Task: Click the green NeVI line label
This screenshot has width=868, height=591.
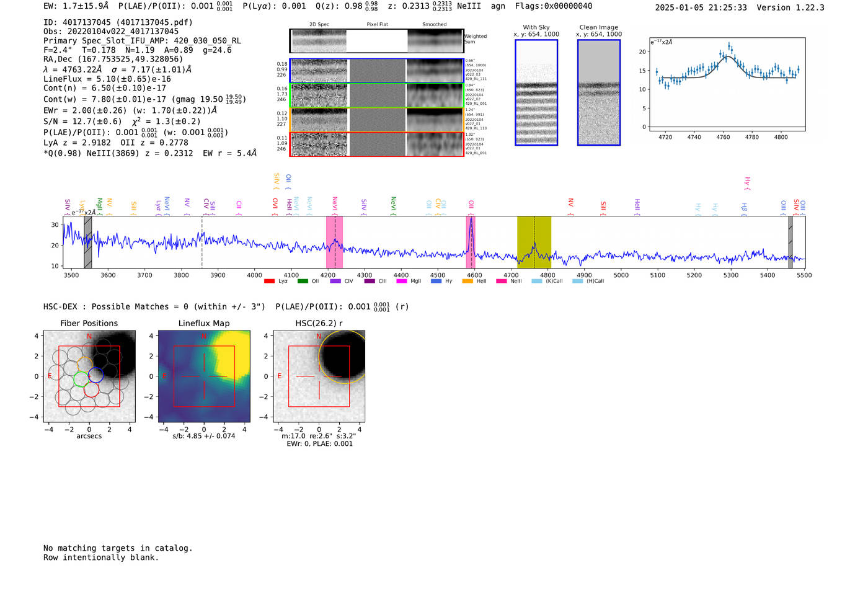Action: click(393, 205)
